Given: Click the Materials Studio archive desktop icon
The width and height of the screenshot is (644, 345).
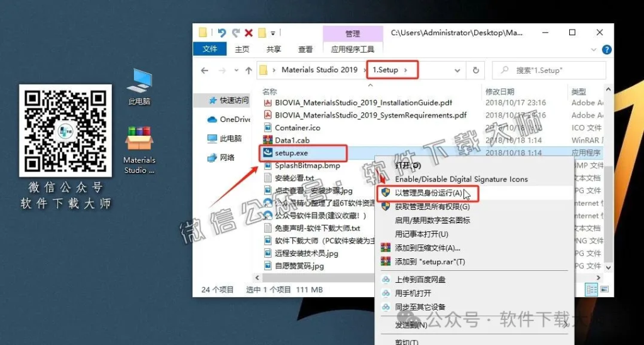Looking at the screenshot, I should 139,151.
